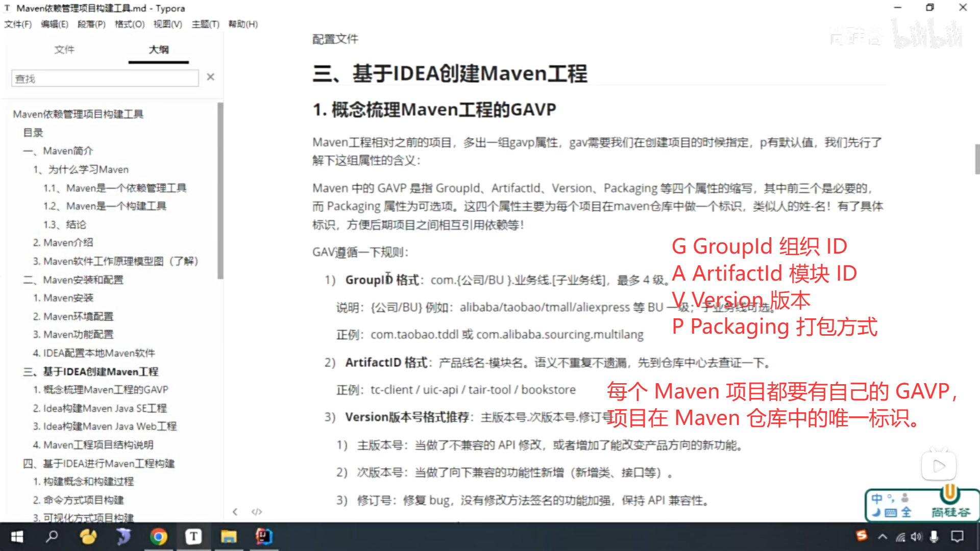Open the 主题(T) menu

click(x=205, y=24)
